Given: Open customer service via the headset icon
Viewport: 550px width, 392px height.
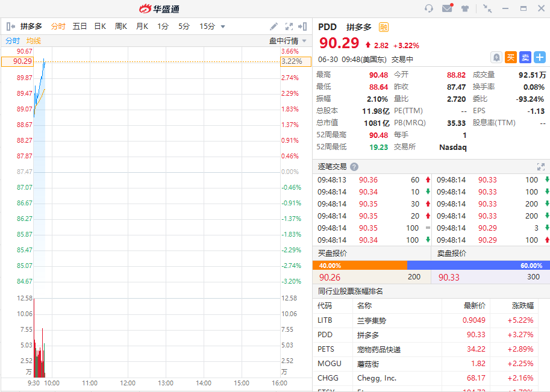Looking at the screenshot, I should coord(429,8).
